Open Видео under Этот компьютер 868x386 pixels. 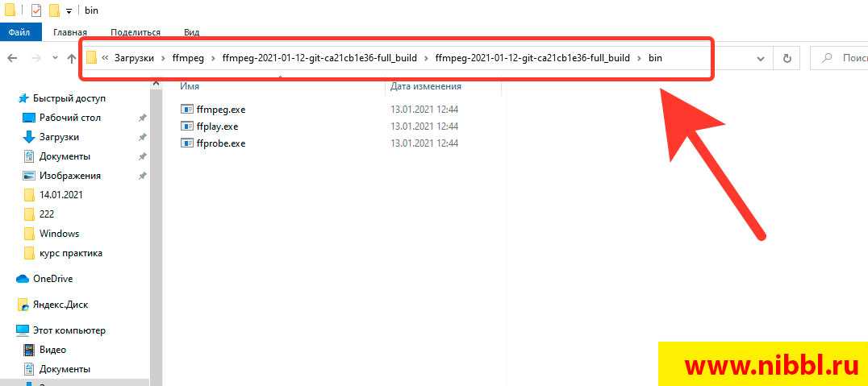click(x=52, y=350)
